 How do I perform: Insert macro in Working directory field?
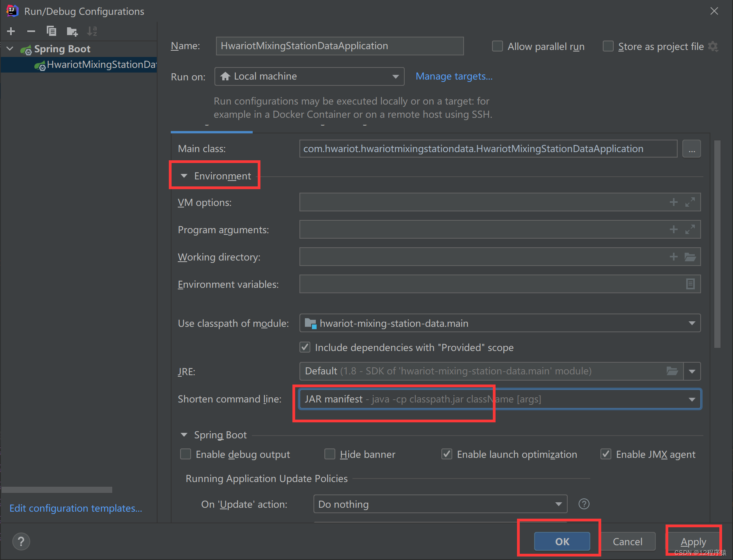673,257
